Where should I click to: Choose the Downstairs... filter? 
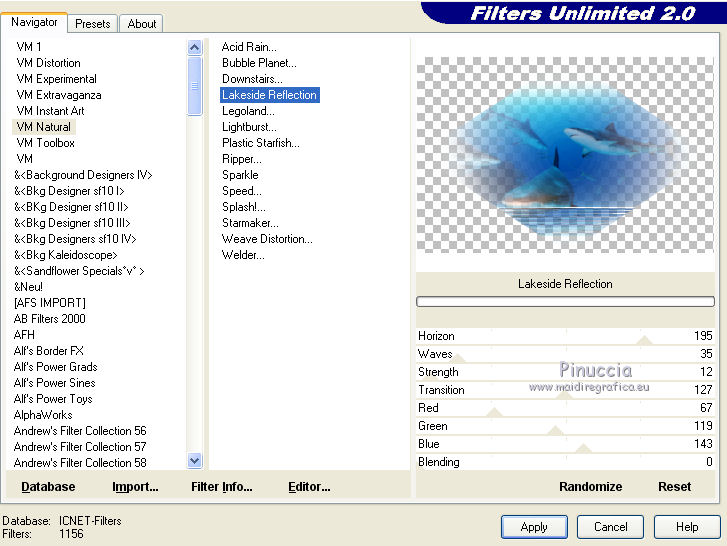tap(252, 79)
